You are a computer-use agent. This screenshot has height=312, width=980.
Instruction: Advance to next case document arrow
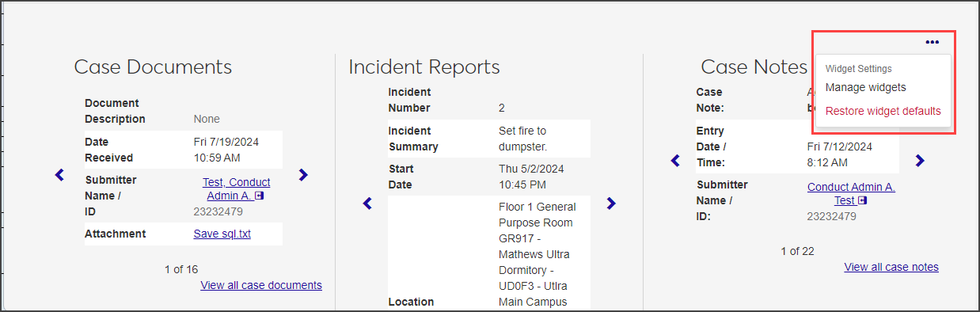point(303,175)
